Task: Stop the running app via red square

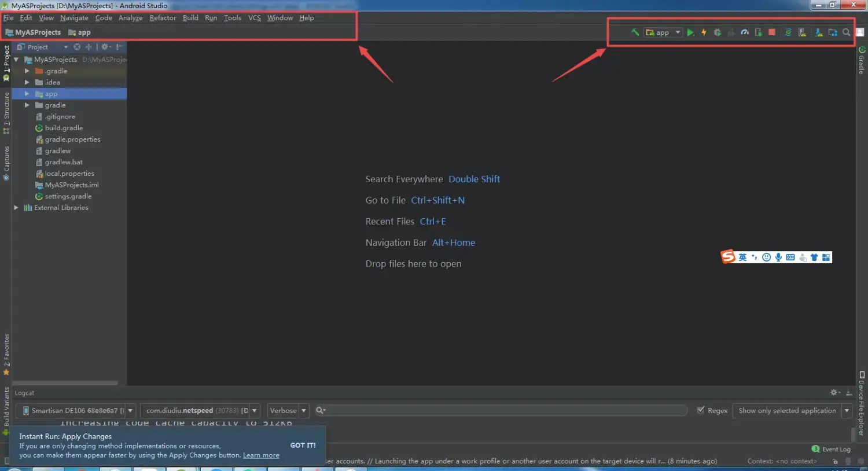Action: [771, 32]
